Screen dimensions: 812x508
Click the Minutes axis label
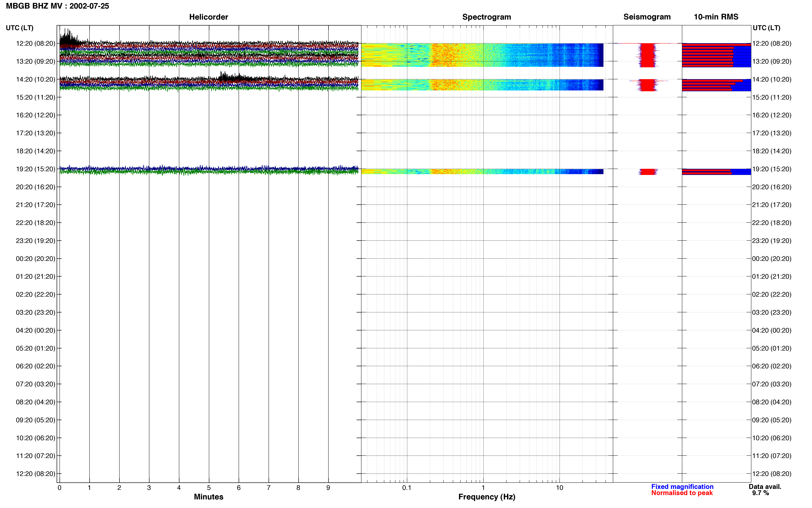pos(209,497)
